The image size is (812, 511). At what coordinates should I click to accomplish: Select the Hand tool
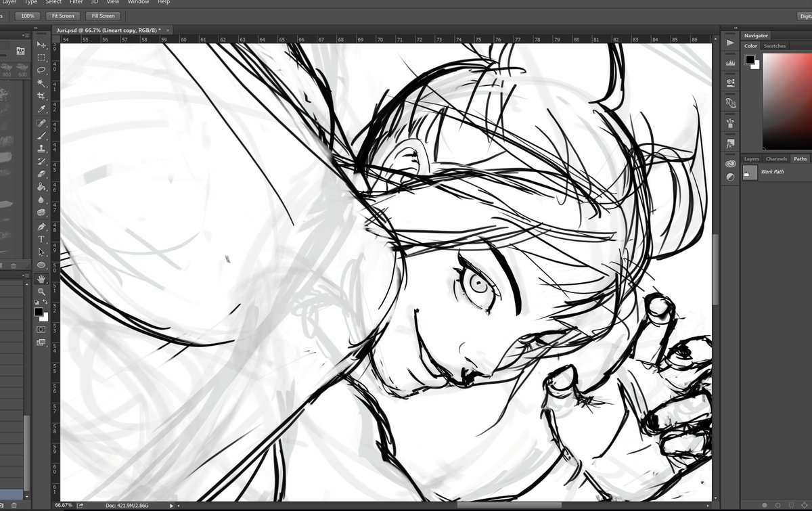click(41, 279)
